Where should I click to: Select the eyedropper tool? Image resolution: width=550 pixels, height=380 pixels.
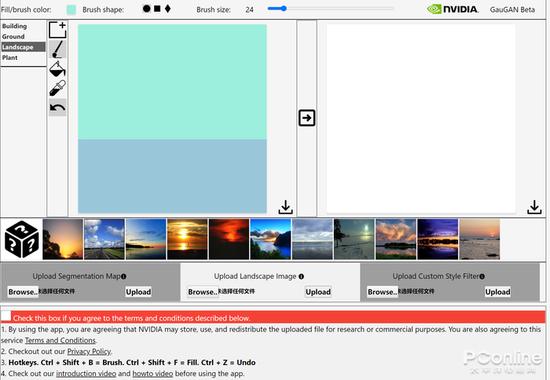(58, 88)
